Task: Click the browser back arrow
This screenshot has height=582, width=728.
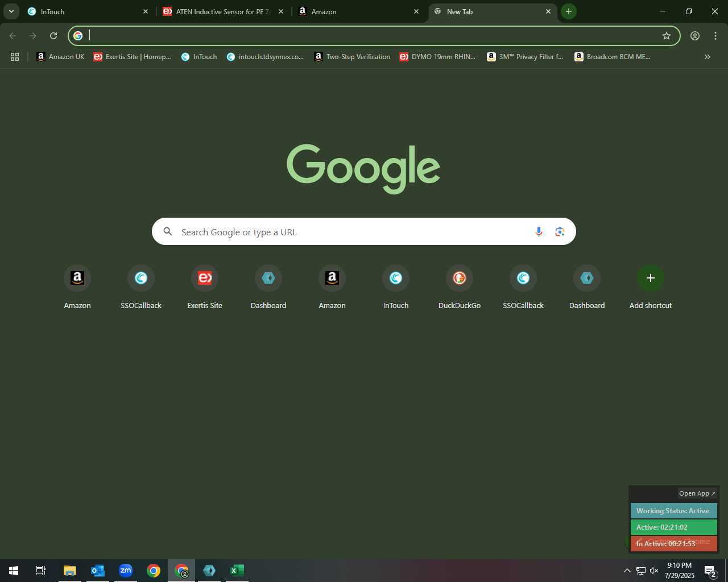Action: coord(13,36)
